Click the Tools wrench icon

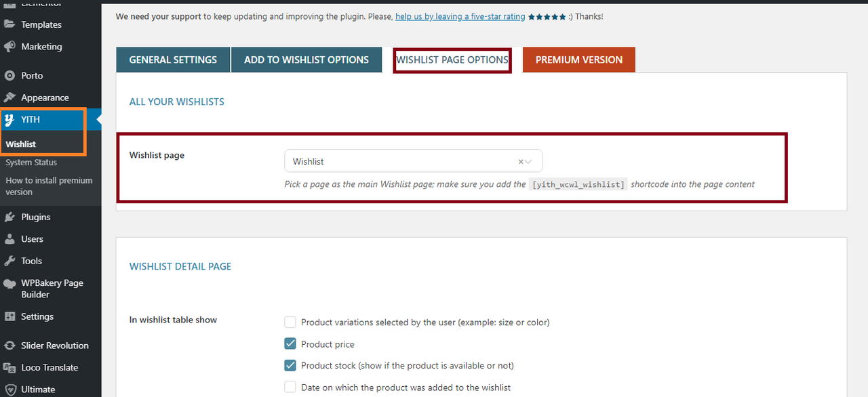coord(9,261)
